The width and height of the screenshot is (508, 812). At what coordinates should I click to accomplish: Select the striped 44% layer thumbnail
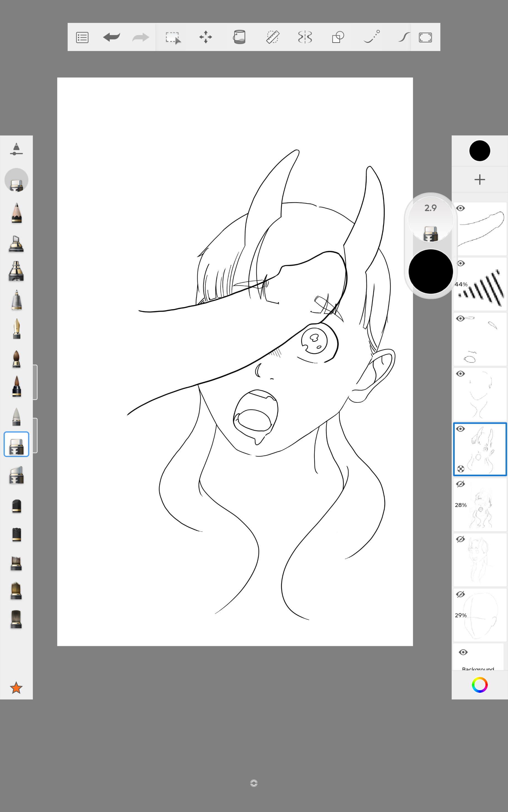480,284
